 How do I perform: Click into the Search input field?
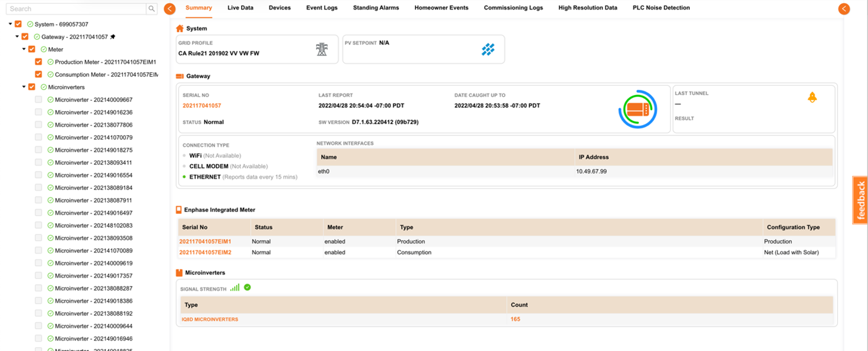(76, 9)
